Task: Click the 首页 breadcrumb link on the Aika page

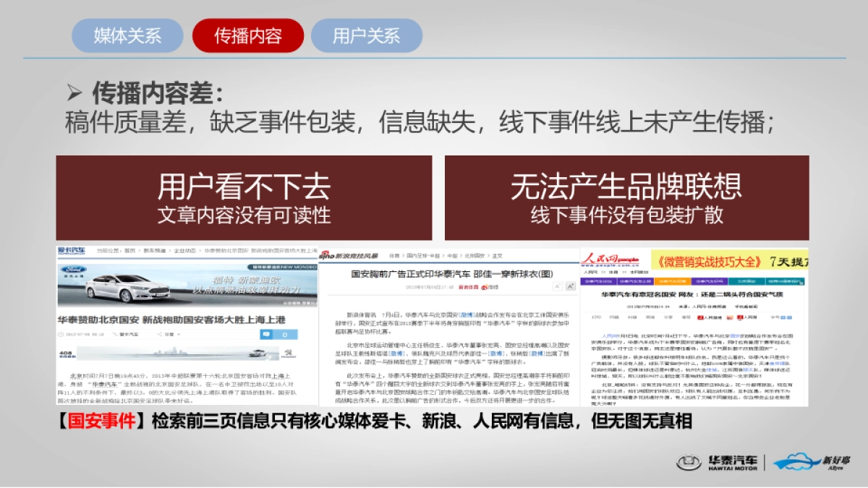Action: point(129,252)
